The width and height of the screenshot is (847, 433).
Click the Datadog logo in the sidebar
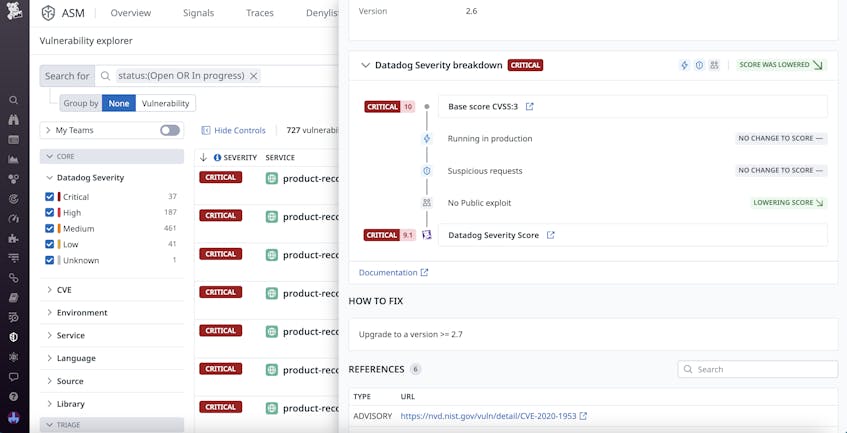(14, 11)
